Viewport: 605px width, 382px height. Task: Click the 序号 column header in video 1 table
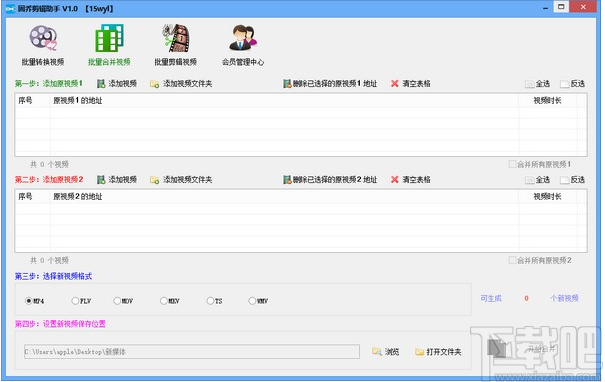click(x=32, y=100)
